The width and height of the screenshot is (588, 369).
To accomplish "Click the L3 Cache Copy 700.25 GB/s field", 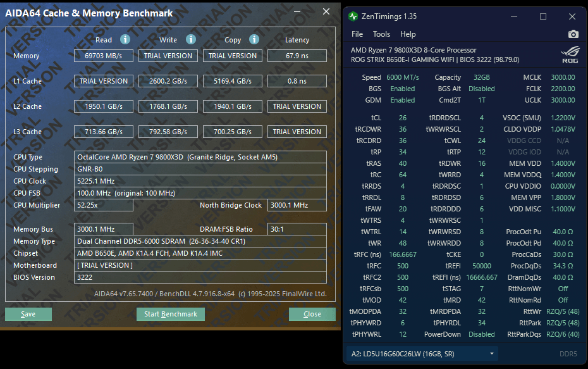I will coord(233,132).
